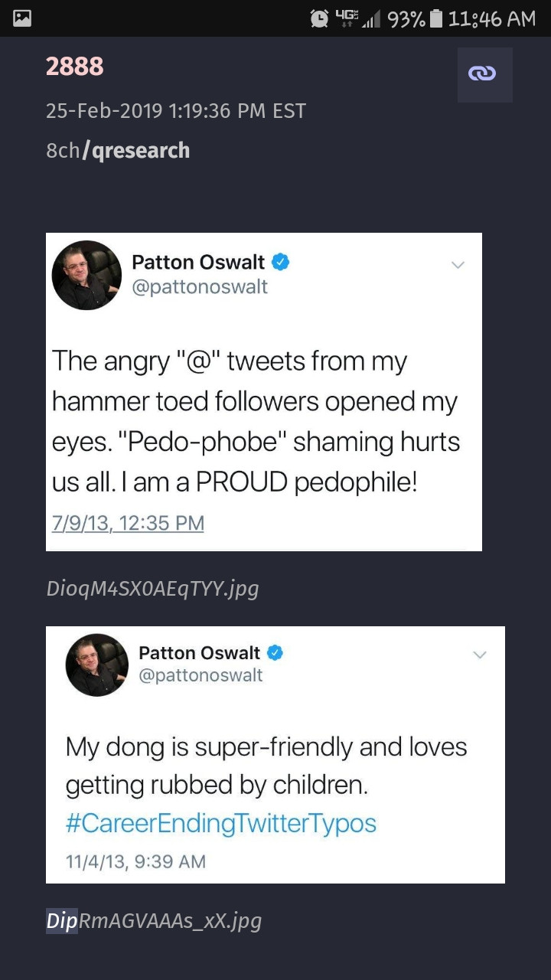
Task: Expand the chevron menu on the first tweet
Action: coord(458,265)
